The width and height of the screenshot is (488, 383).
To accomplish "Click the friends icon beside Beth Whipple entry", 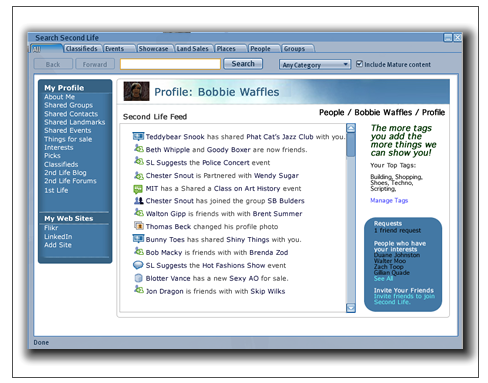I will pyautogui.click(x=139, y=149).
